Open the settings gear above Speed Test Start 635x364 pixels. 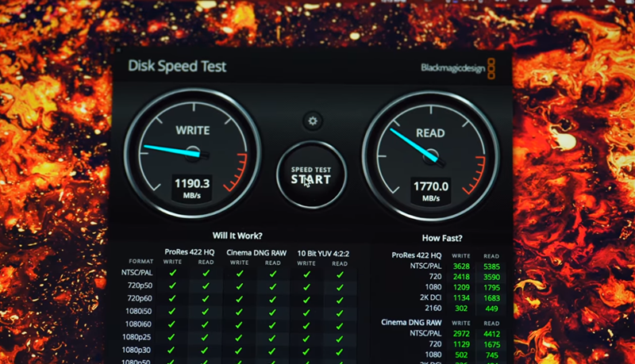(313, 121)
